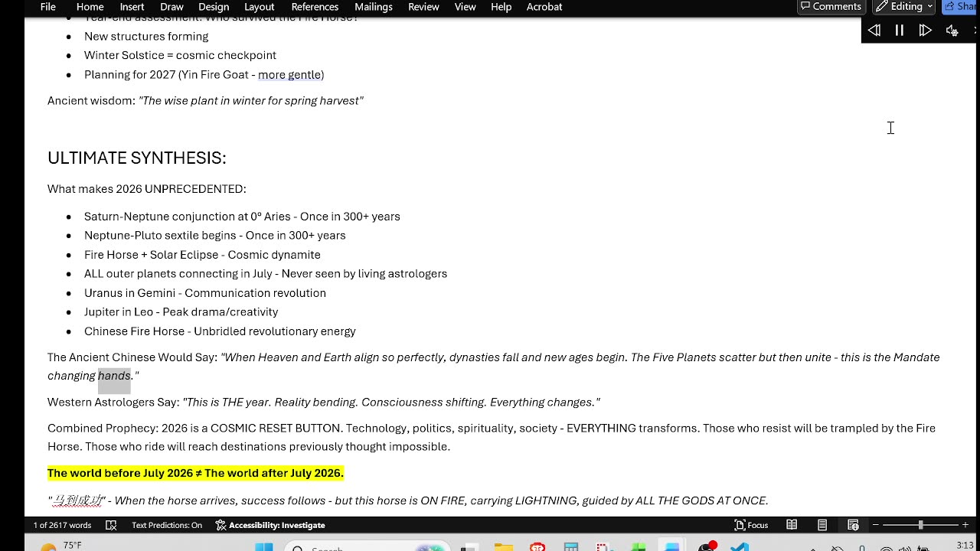Image resolution: width=980 pixels, height=551 pixels.
Task: Open the Mailings ribbon tab
Action: [374, 7]
